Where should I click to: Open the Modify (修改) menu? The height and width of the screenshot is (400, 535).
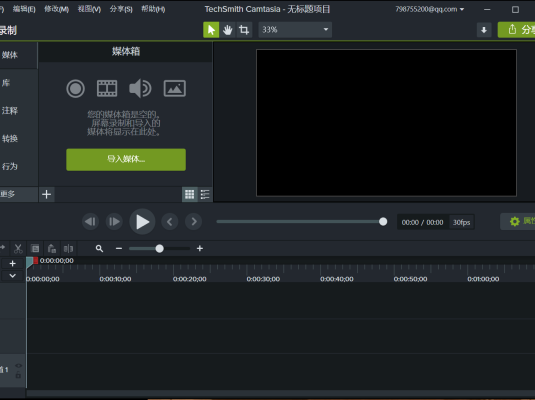57,9
